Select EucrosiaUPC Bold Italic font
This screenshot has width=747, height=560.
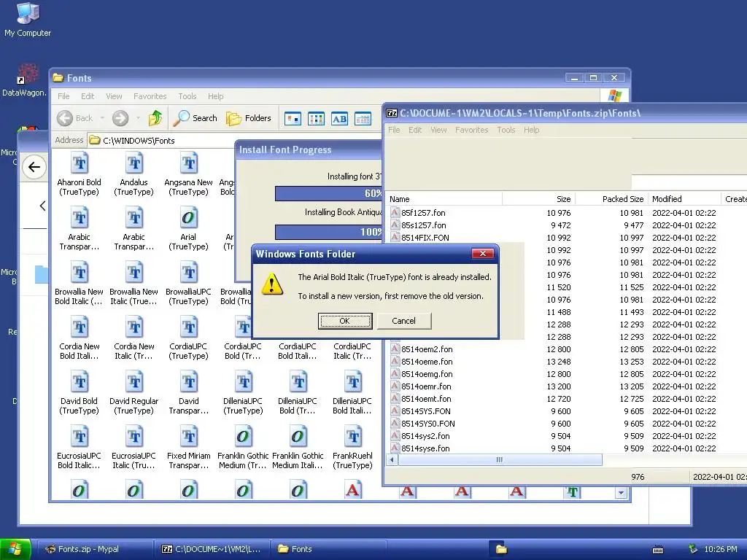pyautogui.click(x=79, y=437)
